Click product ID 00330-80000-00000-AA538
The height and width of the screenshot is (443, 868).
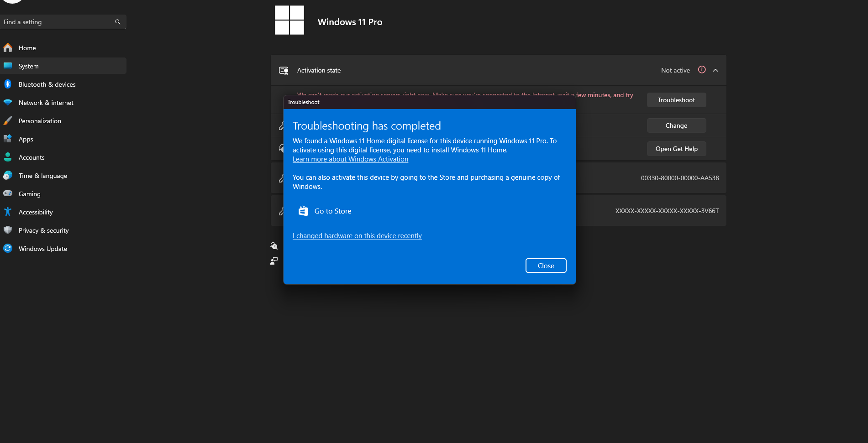(680, 178)
